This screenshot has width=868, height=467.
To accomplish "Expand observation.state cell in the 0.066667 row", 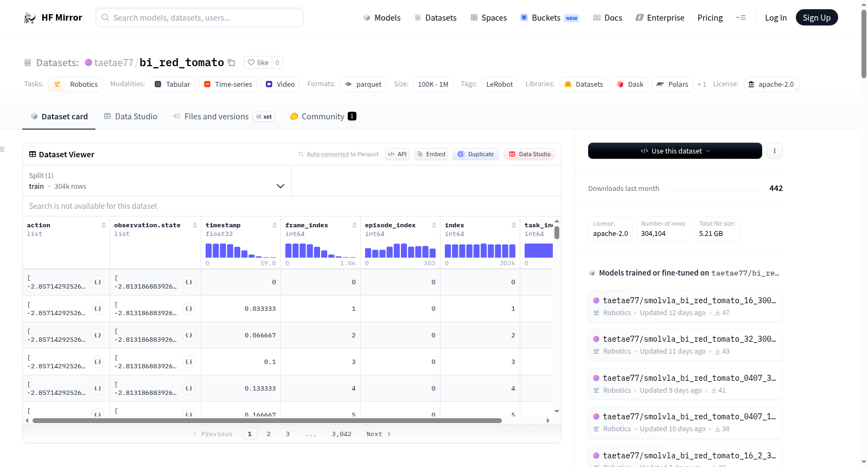I will (x=189, y=335).
